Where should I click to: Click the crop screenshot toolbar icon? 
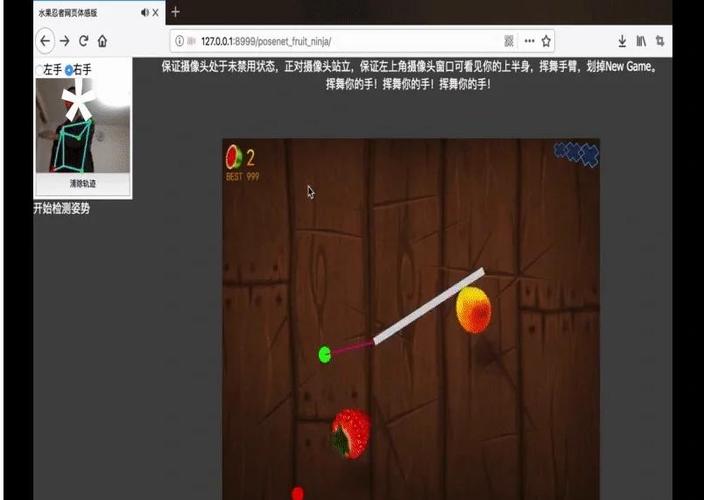660,41
